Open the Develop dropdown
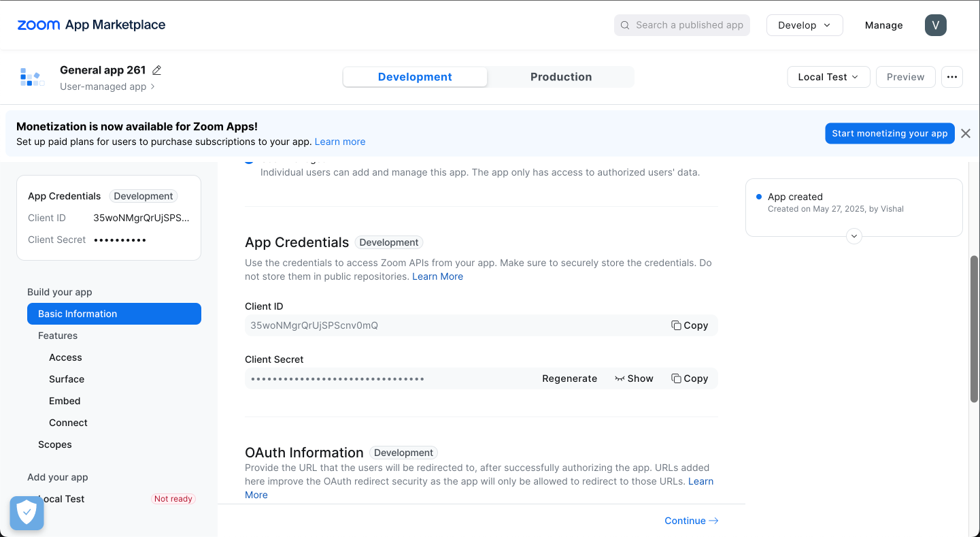 point(805,25)
